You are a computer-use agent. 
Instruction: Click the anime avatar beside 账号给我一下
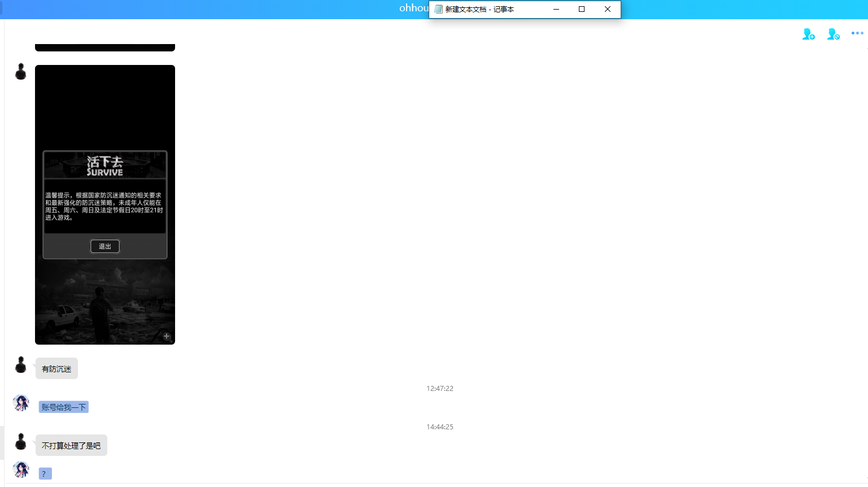point(21,403)
